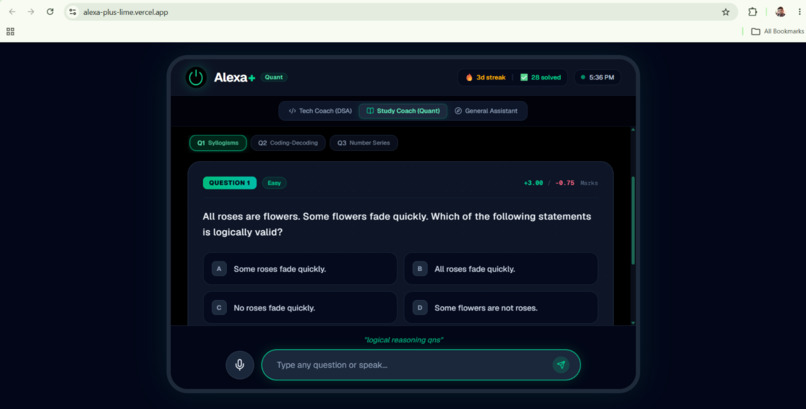Open the All Bookmarks folder
The width and height of the screenshot is (806, 409).
(777, 31)
